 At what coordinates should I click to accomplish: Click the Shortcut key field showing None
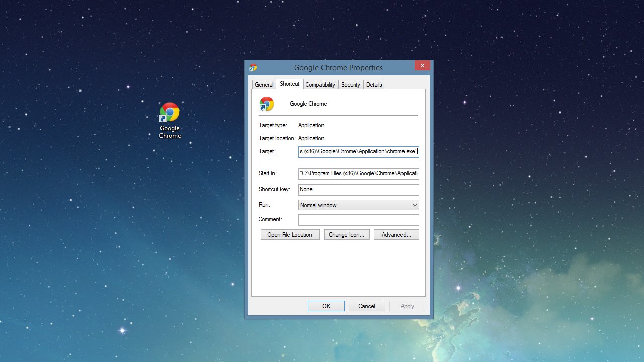tap(358, 190)
